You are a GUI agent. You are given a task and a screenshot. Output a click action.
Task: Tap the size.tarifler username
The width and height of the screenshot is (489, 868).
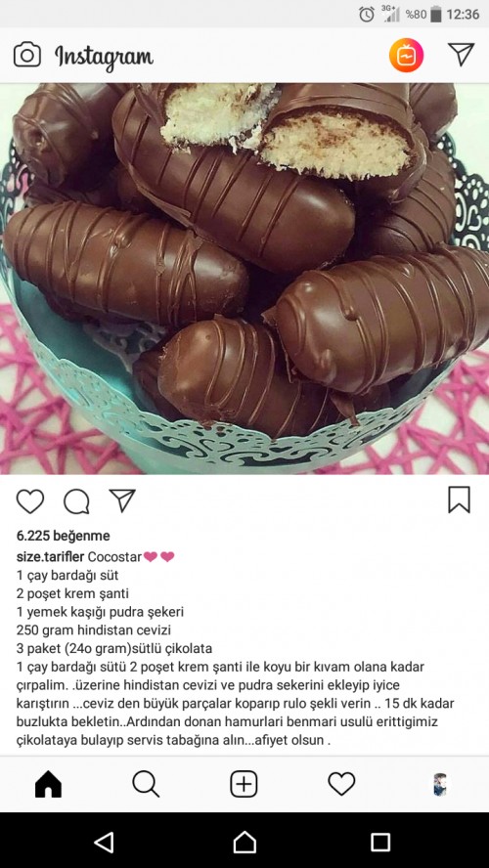click(51, 557)
